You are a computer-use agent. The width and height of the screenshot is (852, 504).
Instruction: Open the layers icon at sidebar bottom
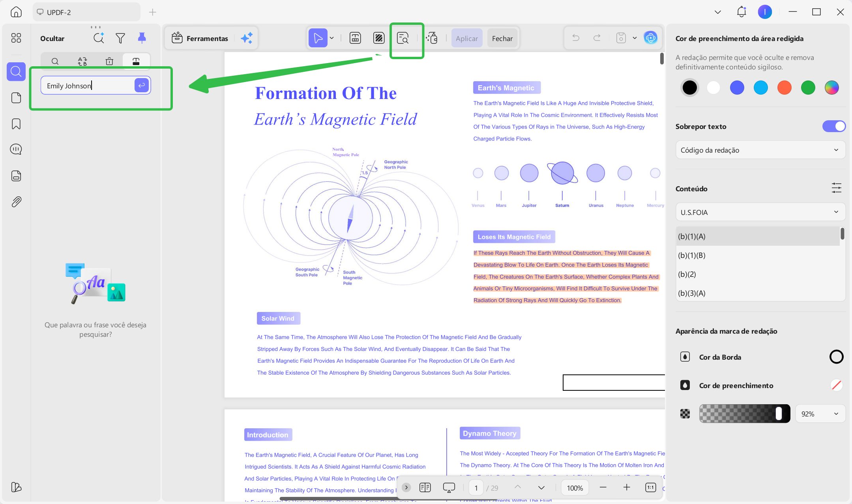coord(16,487)
